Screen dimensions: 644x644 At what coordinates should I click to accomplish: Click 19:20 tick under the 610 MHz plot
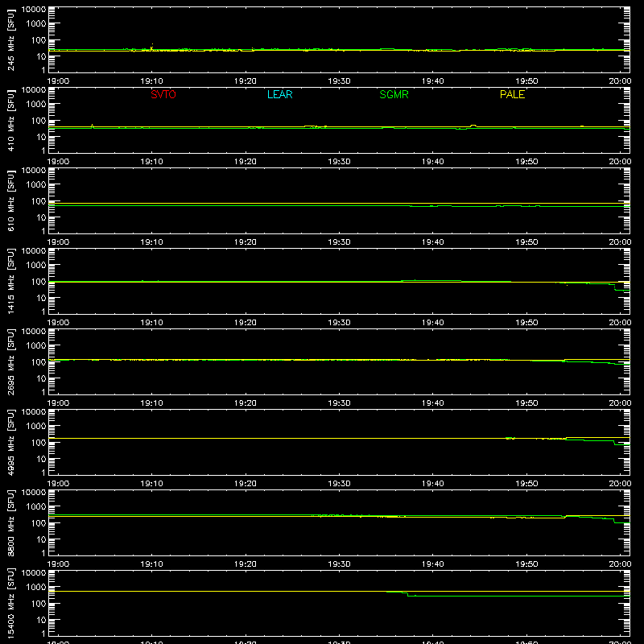pos(246,242)
